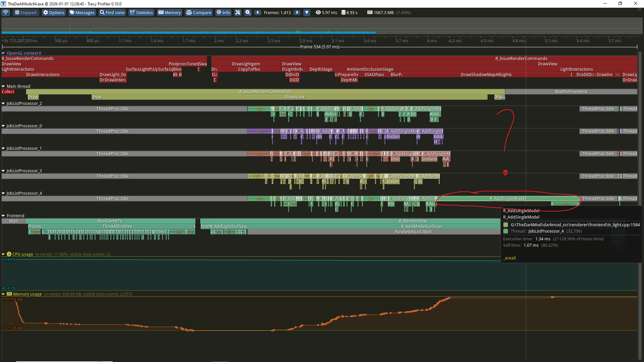Open the trace Info window
644x362 pixels.
click(223, 12)
